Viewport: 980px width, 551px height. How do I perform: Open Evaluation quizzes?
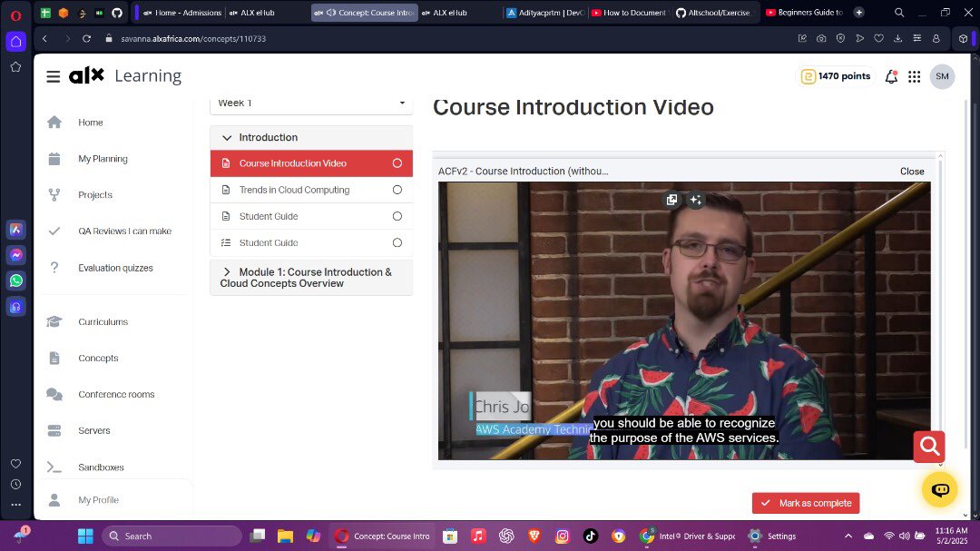(x=115, y=268)
